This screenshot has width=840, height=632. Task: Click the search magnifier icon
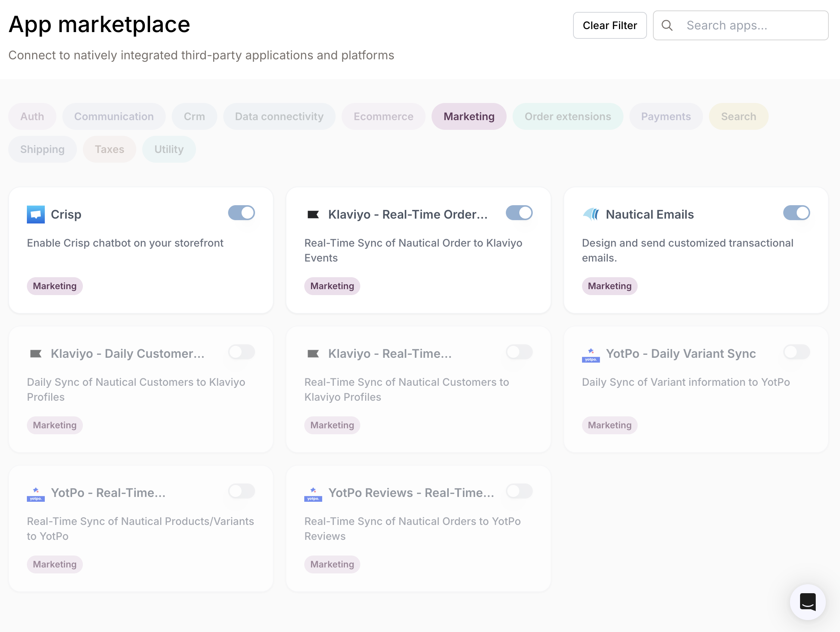point(668,25)
